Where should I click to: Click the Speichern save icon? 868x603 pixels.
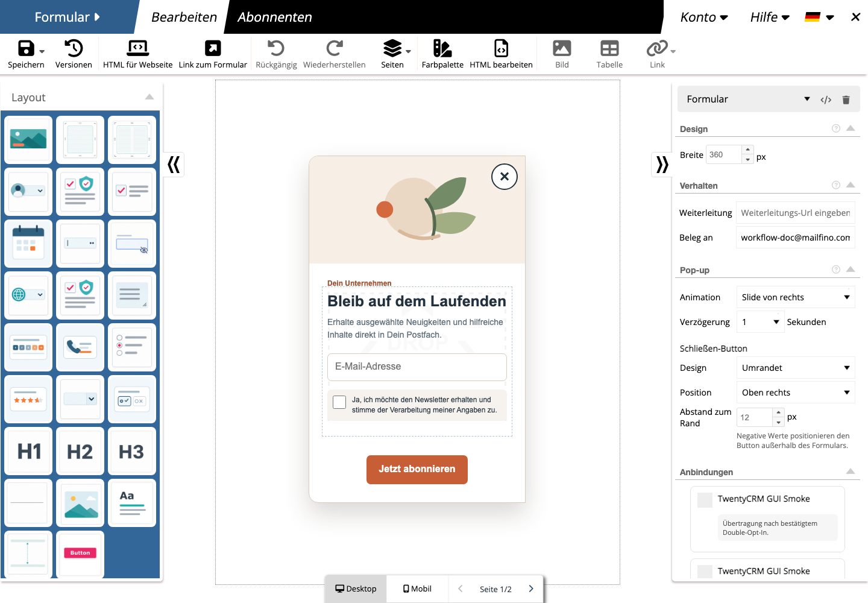pyautogui.click(x=26, y=48)
